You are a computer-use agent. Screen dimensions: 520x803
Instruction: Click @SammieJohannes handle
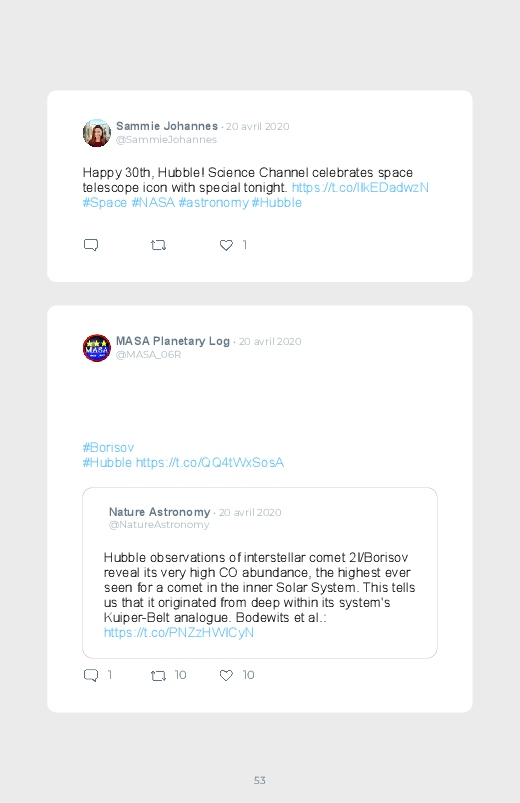(x=167, y=139)
